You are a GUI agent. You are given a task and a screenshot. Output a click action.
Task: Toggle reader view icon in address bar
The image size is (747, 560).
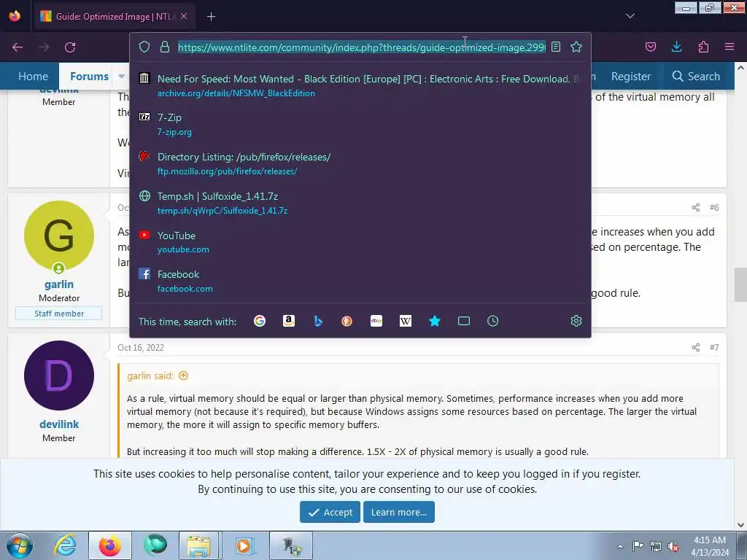555,47
